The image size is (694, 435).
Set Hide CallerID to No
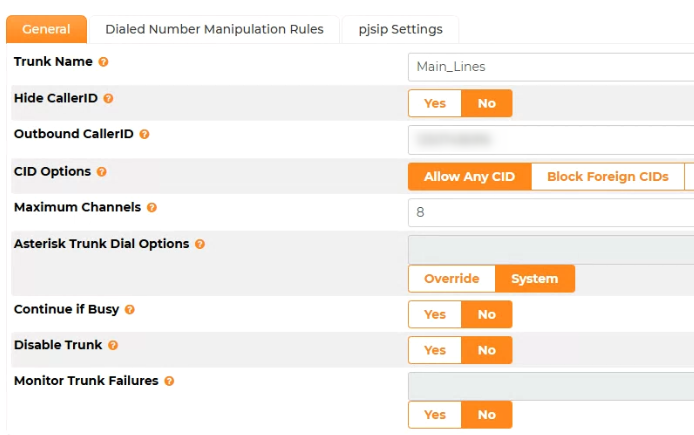click(x=486, y=104)
